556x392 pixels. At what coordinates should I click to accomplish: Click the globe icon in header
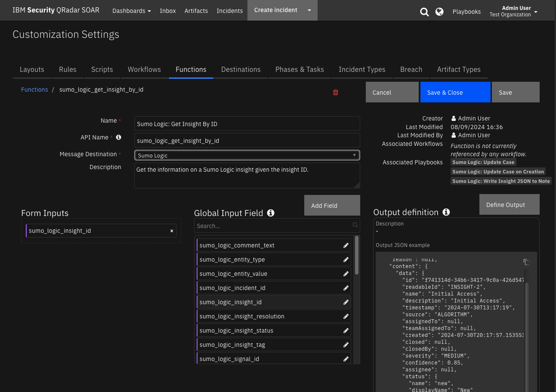(x=439, y=12)
